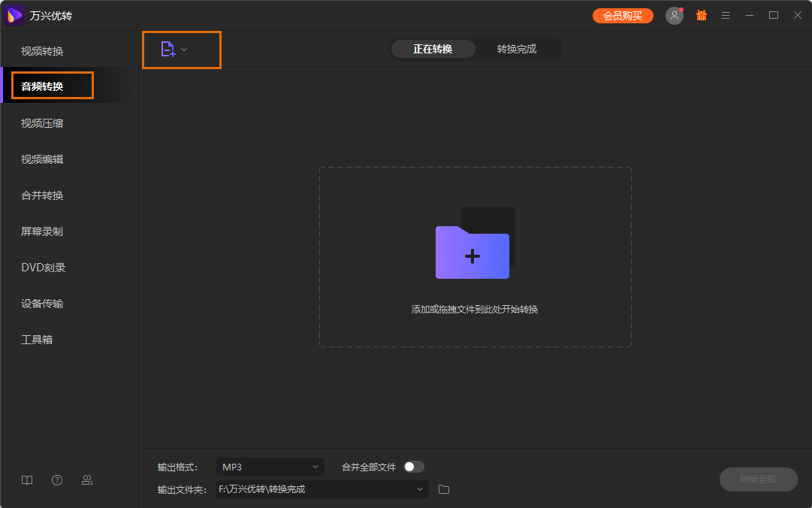
Task: Expand the chevron next to add file icon
Action: pos(184,48)
